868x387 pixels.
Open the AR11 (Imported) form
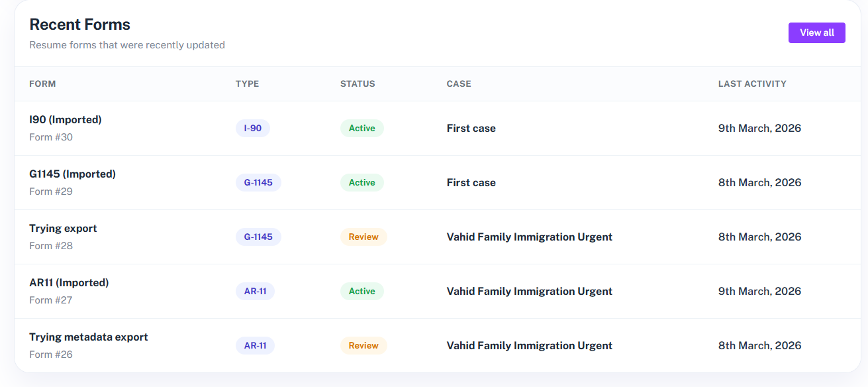coord(69,283)
